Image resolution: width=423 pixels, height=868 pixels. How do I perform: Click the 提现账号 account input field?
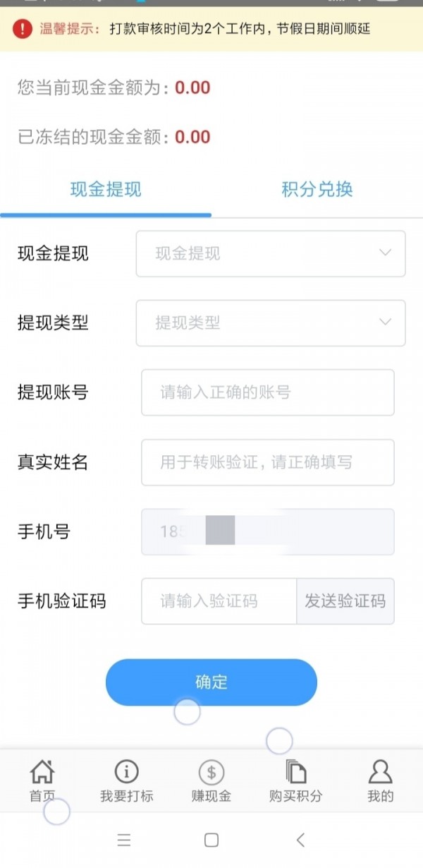[268, 393]
